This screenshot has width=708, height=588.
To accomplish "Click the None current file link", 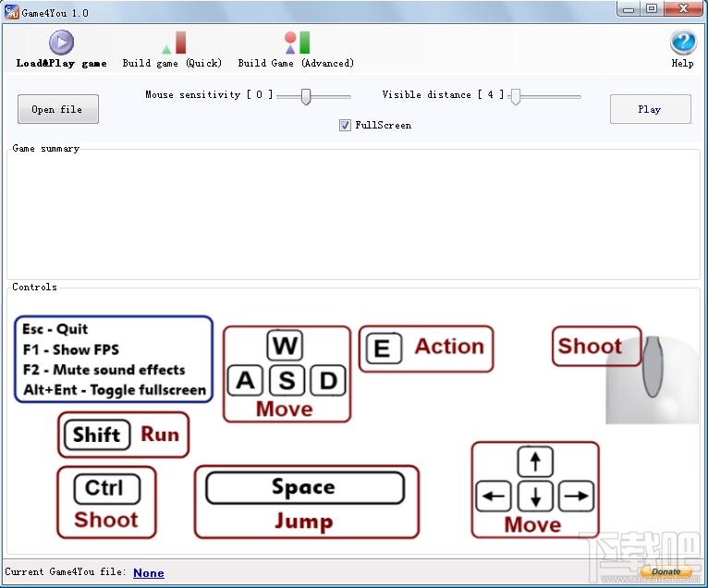I will pyautogui.click(x=149, y=572).
